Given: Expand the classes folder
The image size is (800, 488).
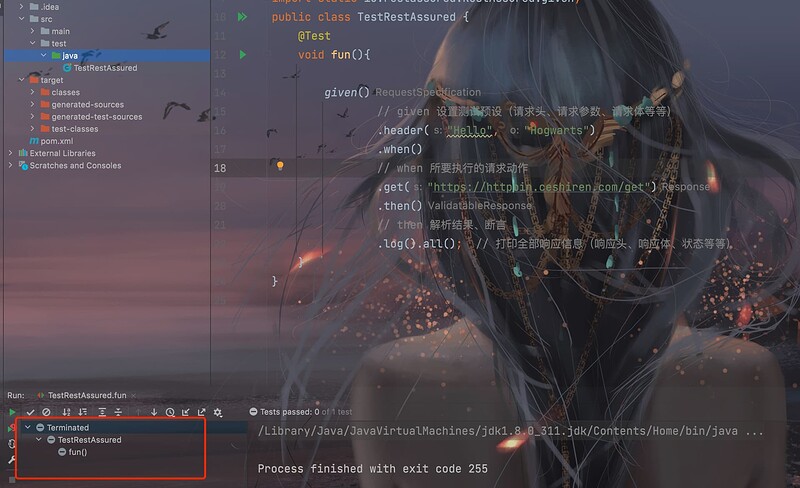Looking at the screenshot, I should click(33, 92).
